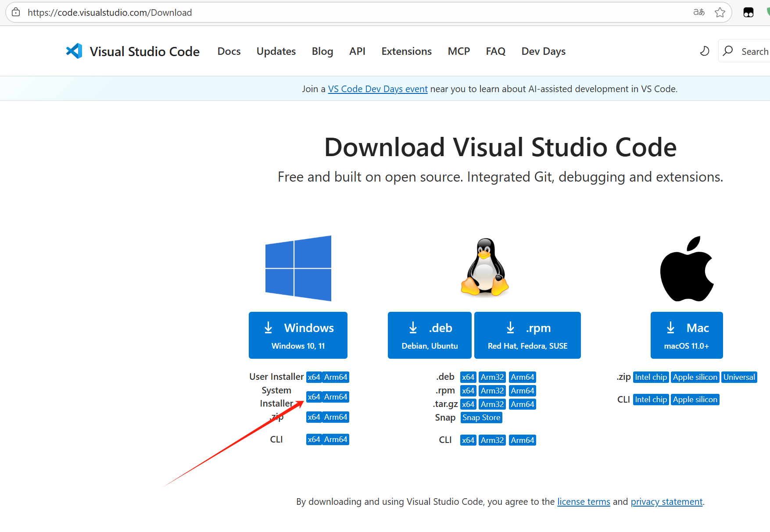Screen dimensions: 770x532
Task: Open the Snap Store link
Action: click(x=481, y=418)
